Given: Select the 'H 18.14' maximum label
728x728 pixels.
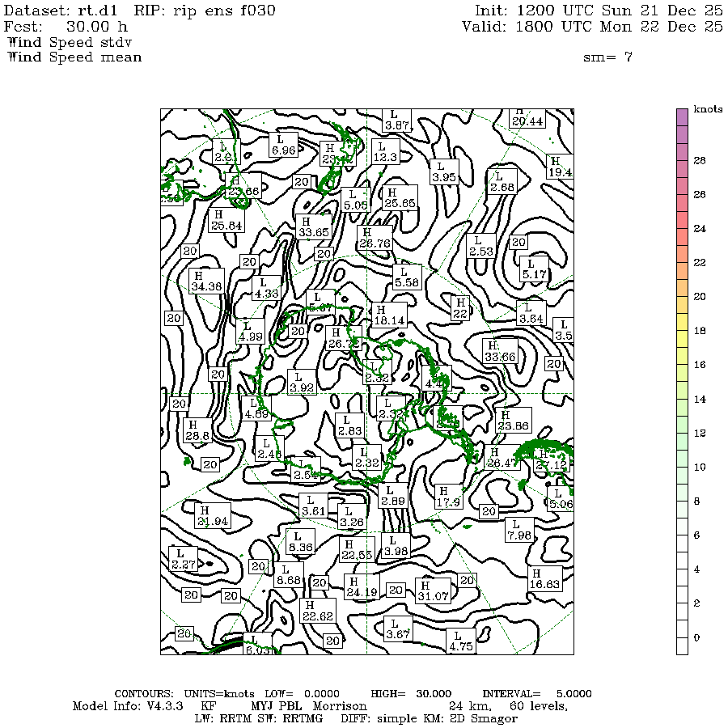Looking at the screenshot, I should 390,315.
